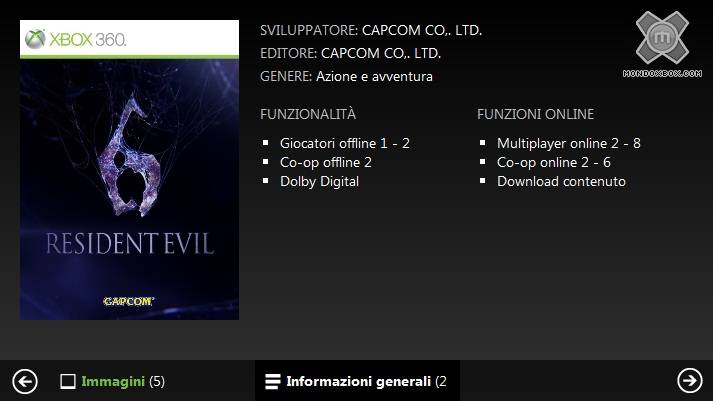Open the Immagini tab
Viewport: 713px width, 401px height.
113,381
